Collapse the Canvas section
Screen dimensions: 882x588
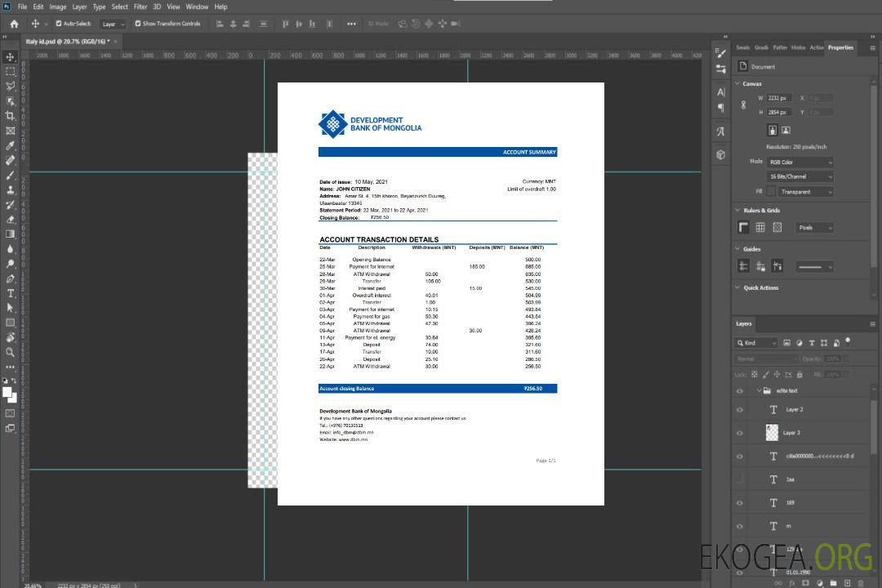coord(737,83)
